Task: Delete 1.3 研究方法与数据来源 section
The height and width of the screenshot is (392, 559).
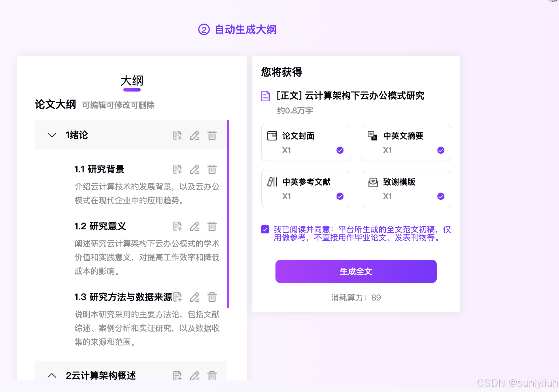Action: pos(212,297)
